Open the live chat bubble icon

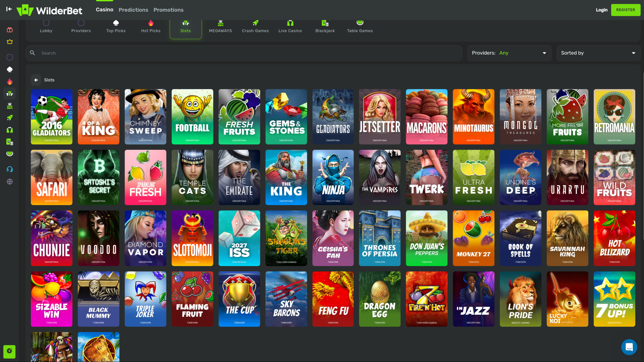point(629,347)
